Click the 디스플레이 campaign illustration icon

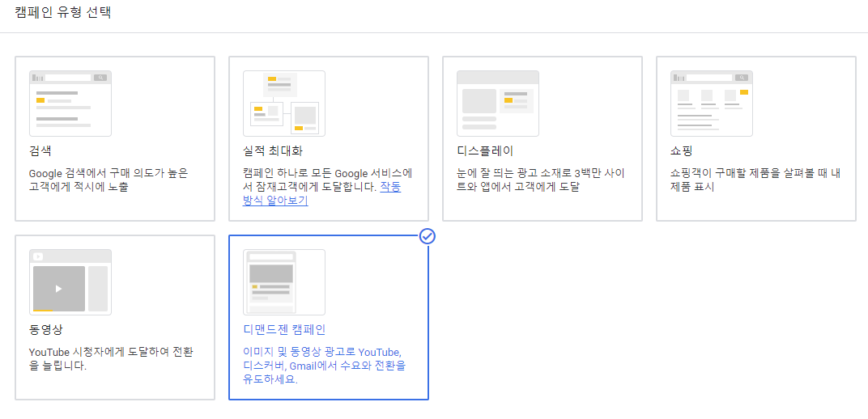coord(498,104)
